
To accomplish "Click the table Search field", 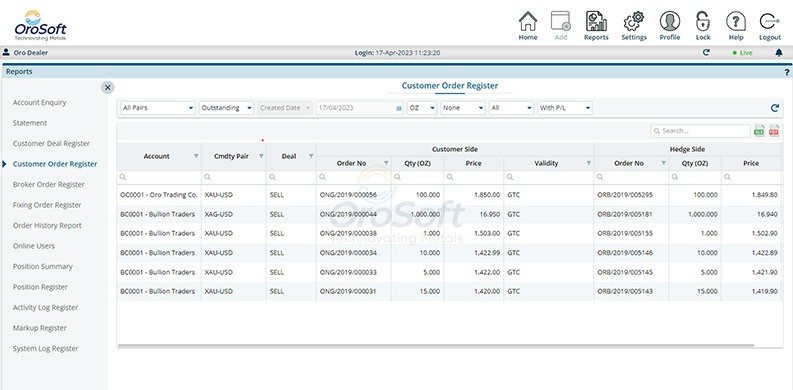I will coord(700,131).
